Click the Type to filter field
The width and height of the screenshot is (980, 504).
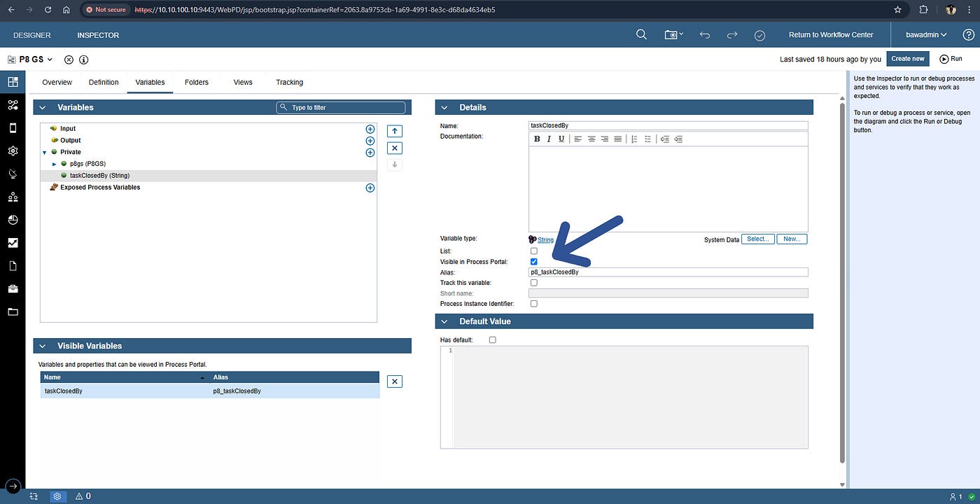341,108
